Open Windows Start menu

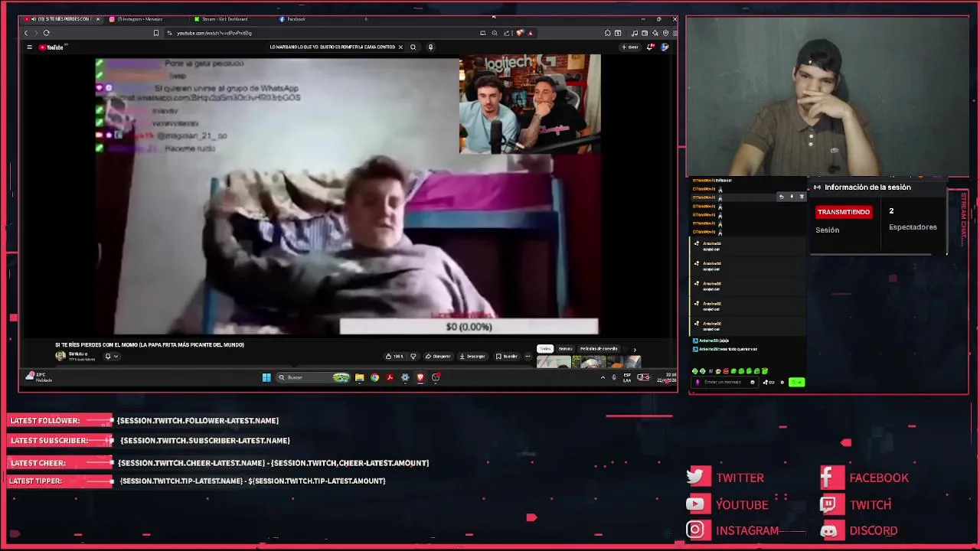[x=266, y=377]
